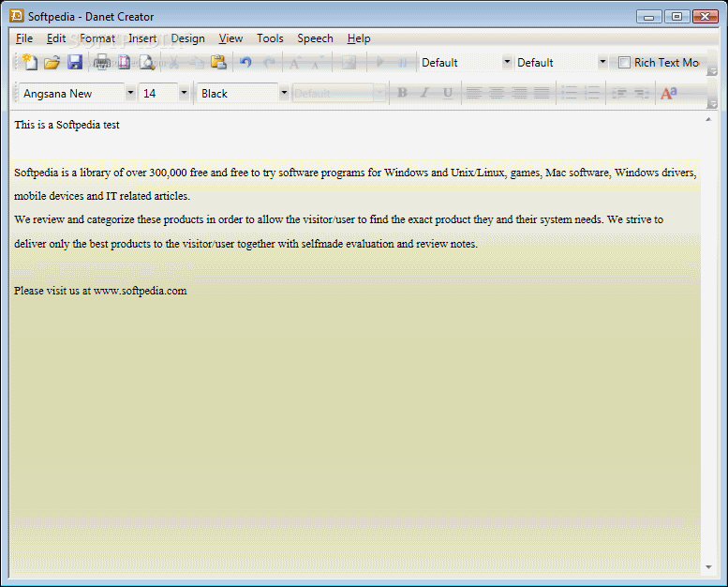This screenshot has height=587, width=728.
Task: Save the document with the floppy disk icon
Action: 75,62
